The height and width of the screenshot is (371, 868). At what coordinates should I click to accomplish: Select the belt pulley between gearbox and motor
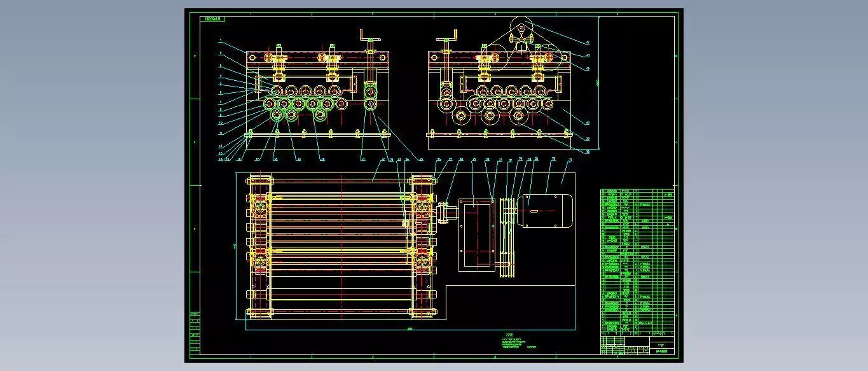point(507,238)
